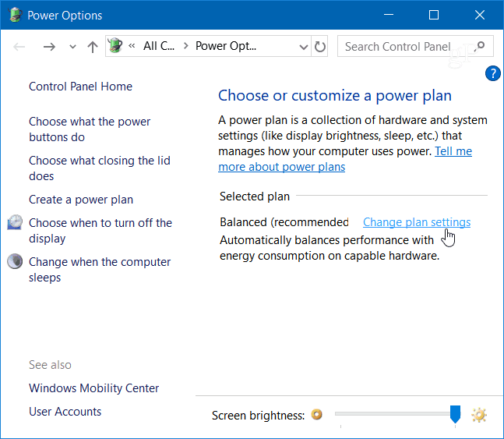Click the 'Selected plan' heading
This screenshot has width=504, height=439.
[x=255, y=196]
